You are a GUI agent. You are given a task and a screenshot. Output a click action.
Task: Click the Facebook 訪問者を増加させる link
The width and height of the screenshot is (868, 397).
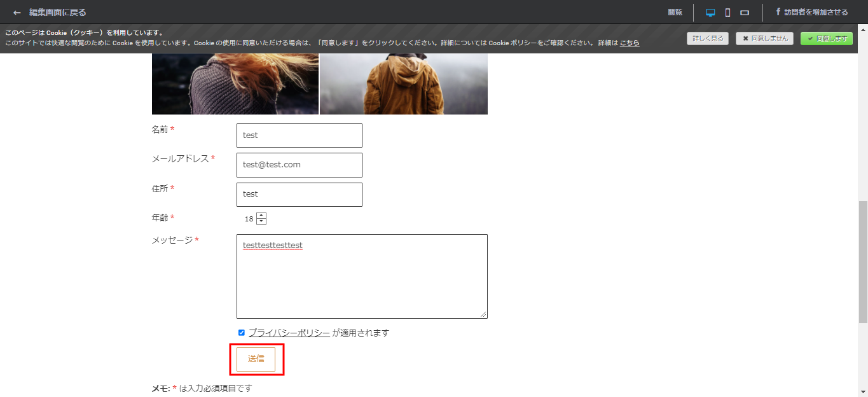point(812,12)
